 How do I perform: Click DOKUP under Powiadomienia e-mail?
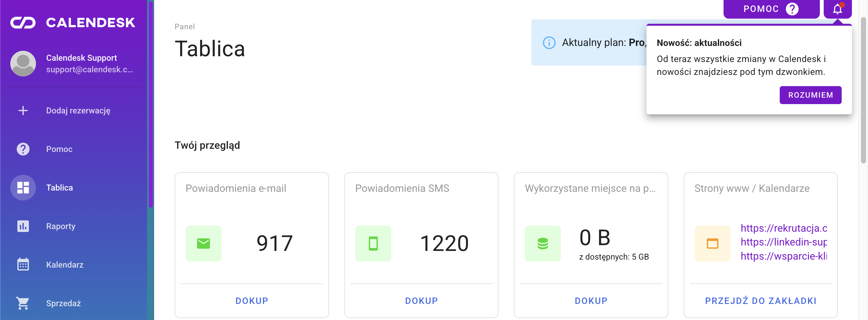click(x=252, y=301)
